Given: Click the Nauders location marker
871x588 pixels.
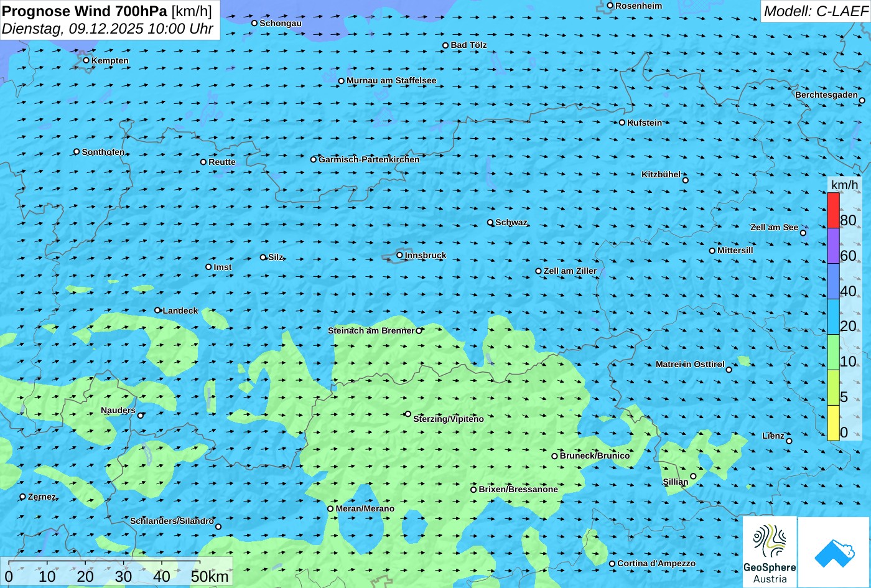Looking at the screenshot, I should tap(141, 416).
